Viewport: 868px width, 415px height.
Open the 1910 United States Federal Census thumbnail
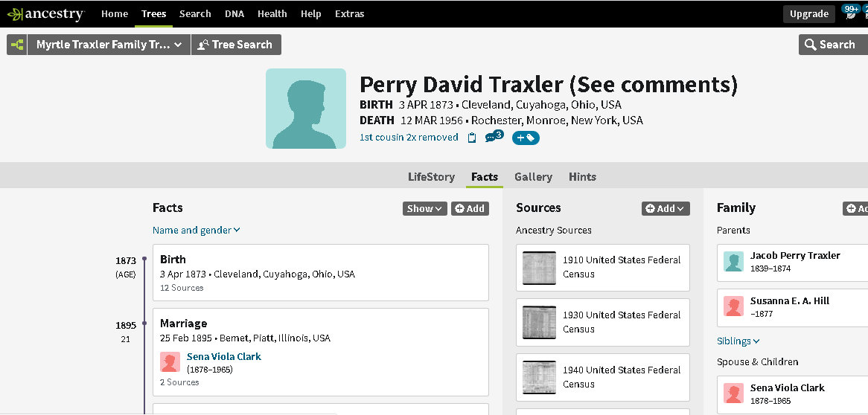[539, 267]
